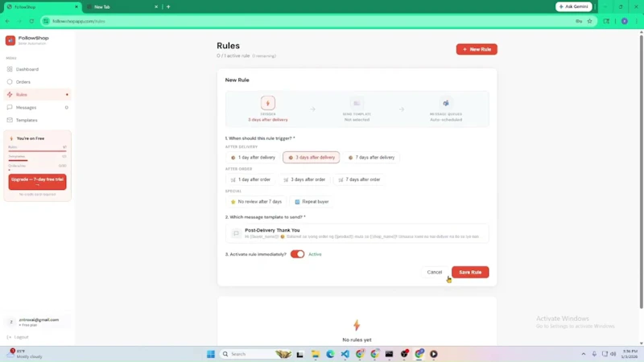The width and height of the screenshot is (644, 362).
Task: Select 7 days after order trigger
Action: (x=359, y=179)
